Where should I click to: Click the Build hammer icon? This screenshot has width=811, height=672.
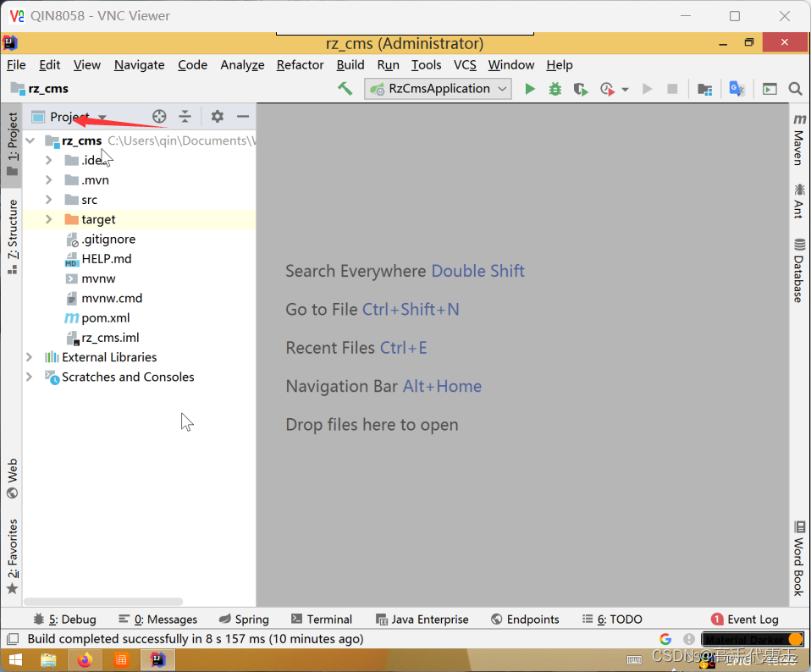point(345,89)
